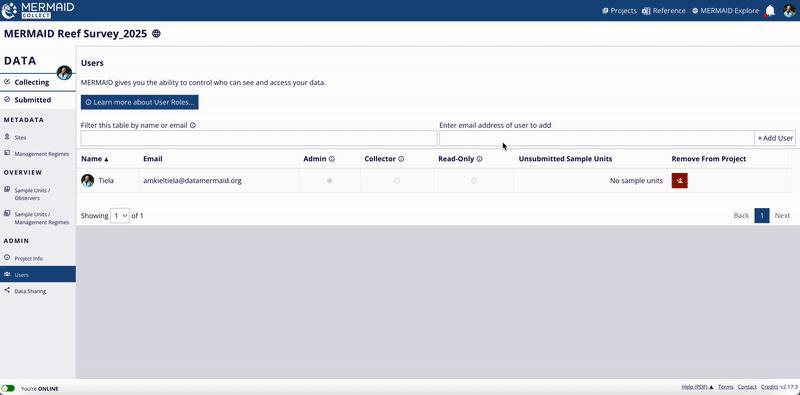Open the notifications bell

click(x=770, y=11)
